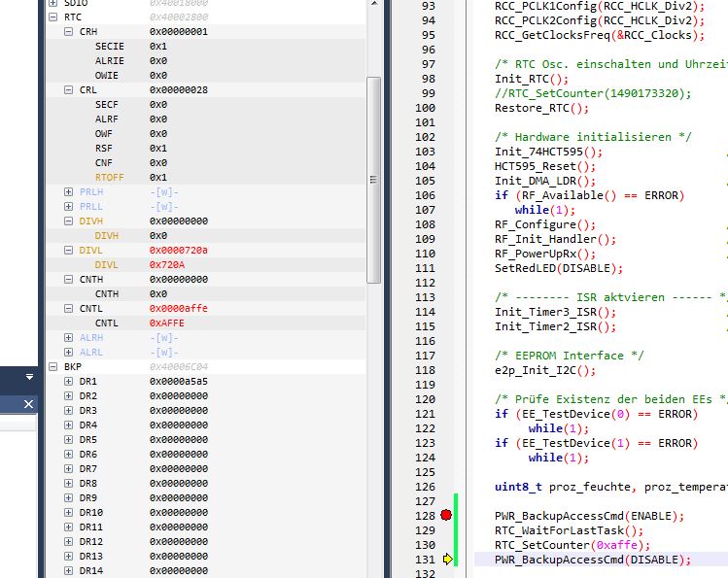Click the Restore_RTC() call on line 100
This screenshot has height=578, width=728.
[x=541, y=108]
